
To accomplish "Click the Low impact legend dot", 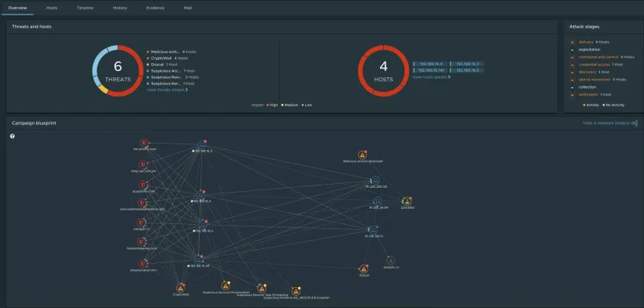I will 303,106.
